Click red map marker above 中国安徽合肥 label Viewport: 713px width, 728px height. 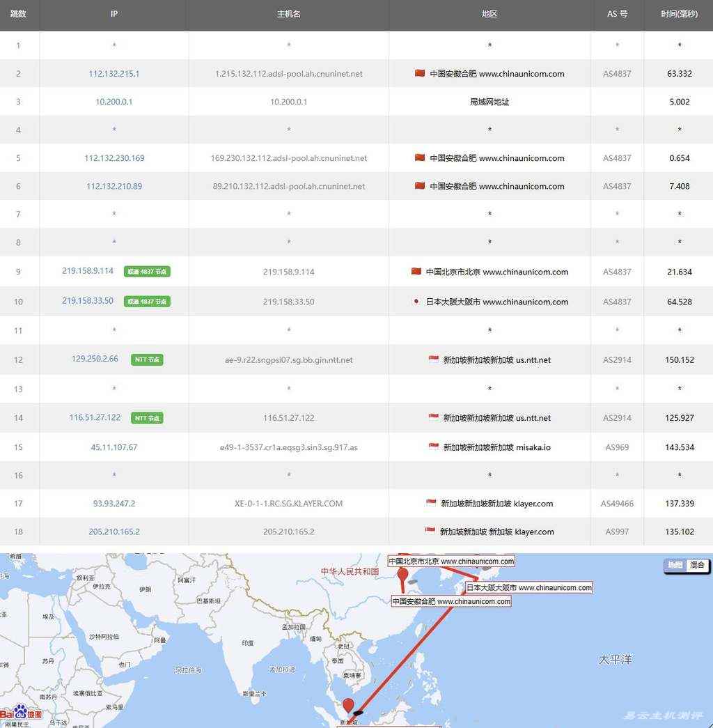click(x=402, y=577)
